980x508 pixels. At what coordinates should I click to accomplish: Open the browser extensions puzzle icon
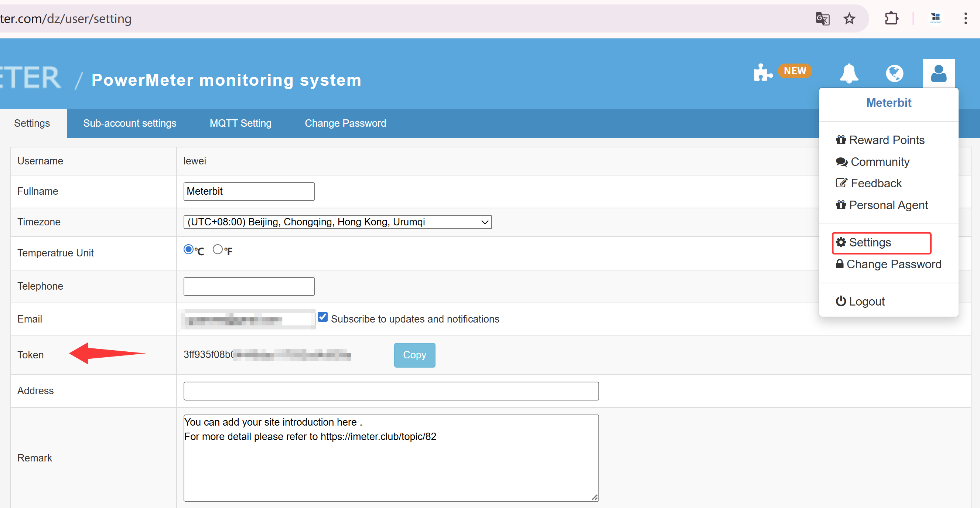[891, 18]
